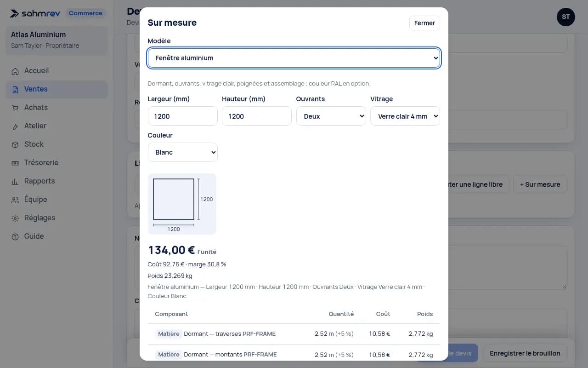Viewport: 588px width, 368px height.
Task: Open Trésorerie in the sidebar
Action: (x=57, y=163)
